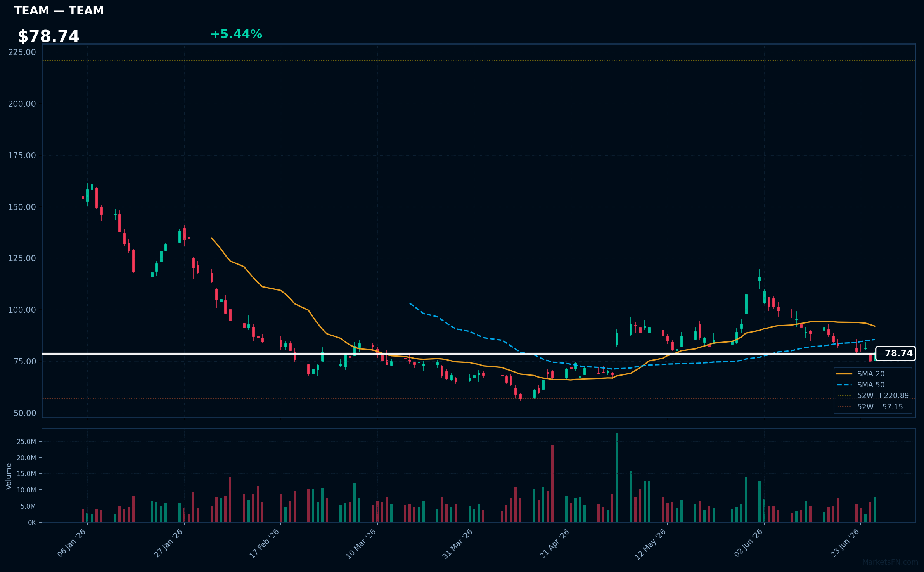Viewport: 924px width, 572px height.
Task: Click the "10.0M" volume axis label
Action: [26, 490]
